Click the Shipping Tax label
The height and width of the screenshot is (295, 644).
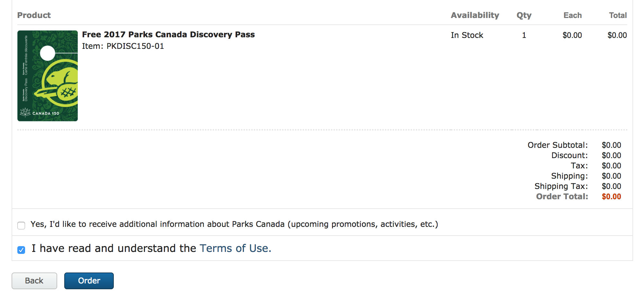click(x=561, y=186)
